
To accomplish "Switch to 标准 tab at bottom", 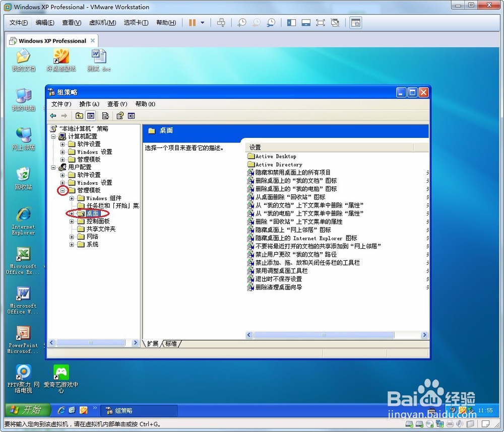I will [x=171, y=344].
